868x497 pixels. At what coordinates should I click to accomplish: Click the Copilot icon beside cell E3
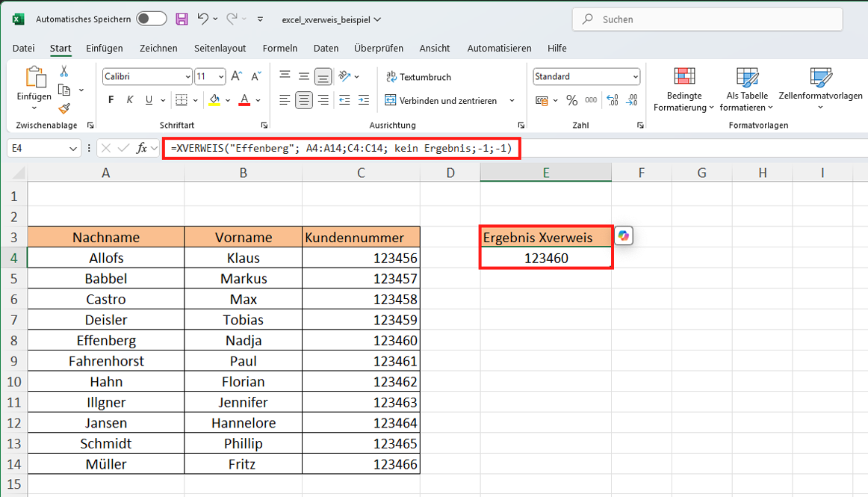[x=624, y=235]
